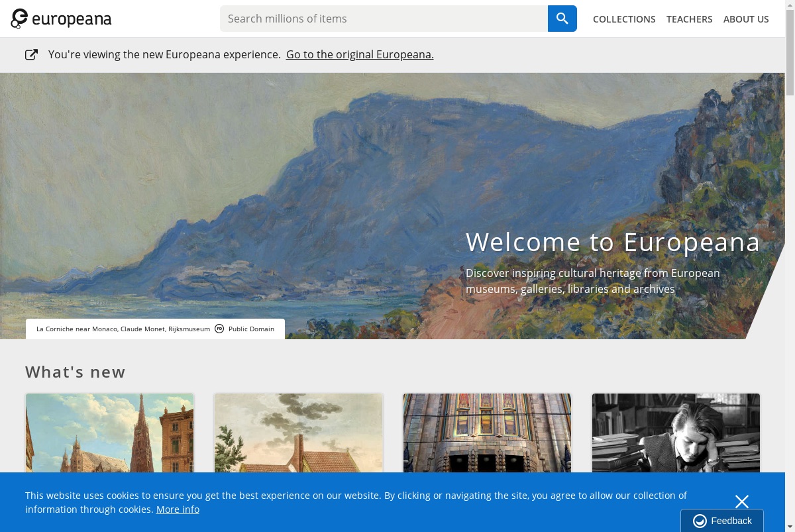Focus the Search millions of items field
795x532 pixels.
(384, 19)
